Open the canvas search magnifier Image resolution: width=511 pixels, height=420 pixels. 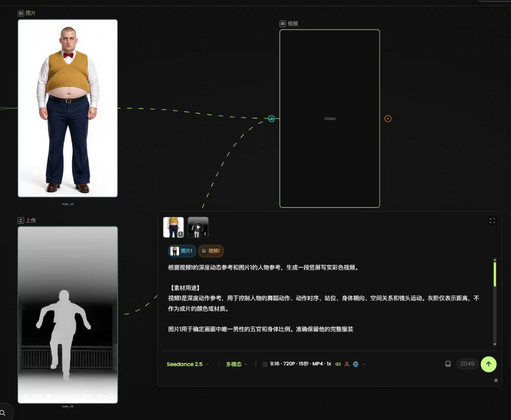3,413
